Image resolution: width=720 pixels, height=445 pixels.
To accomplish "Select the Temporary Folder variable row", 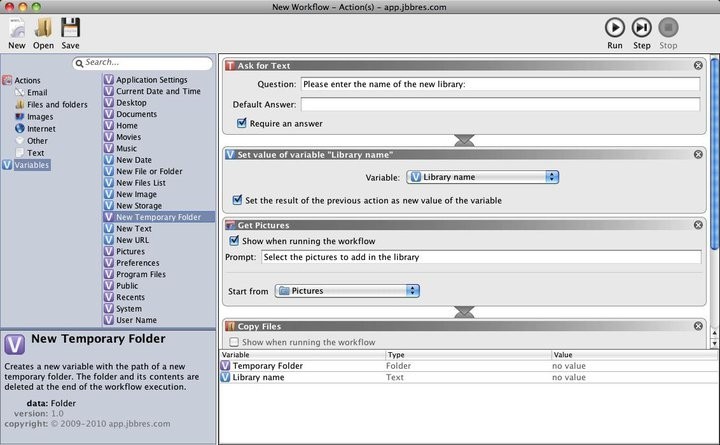I will click(x=267, y=366).
